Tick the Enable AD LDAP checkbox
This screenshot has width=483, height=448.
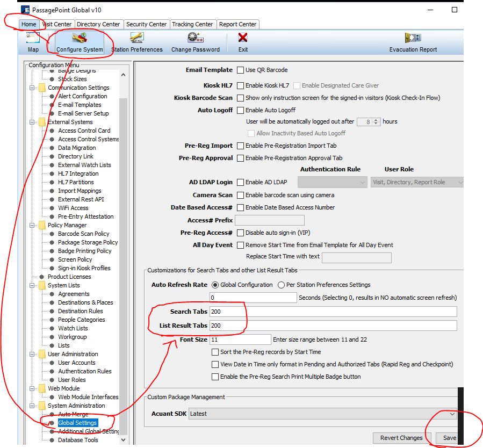[x=240, y=182]
